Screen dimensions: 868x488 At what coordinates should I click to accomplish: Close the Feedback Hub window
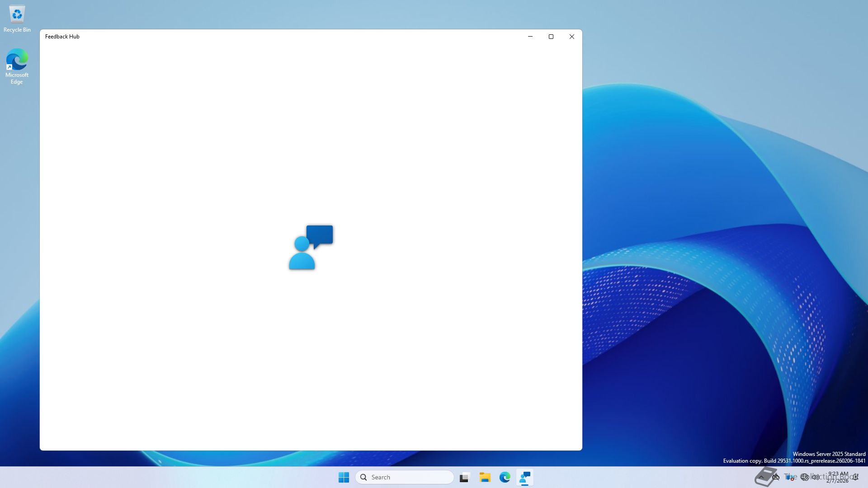tap(572, 37)
